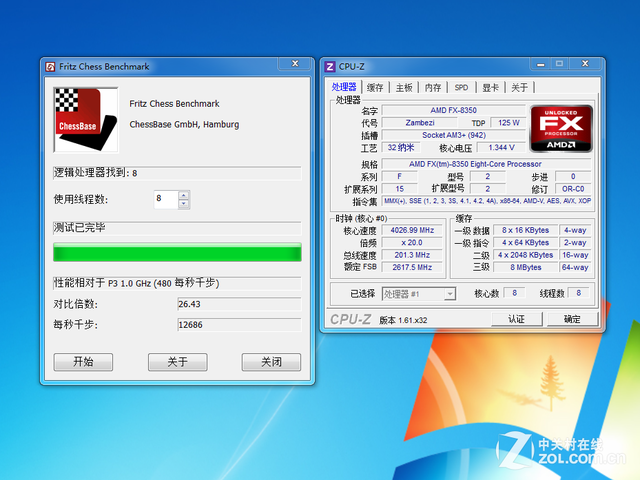Click the 确定 OK button in CPU-Z
Image resolution: width=640 pixels, height=480 pixels.
click(x=572, y=319)
